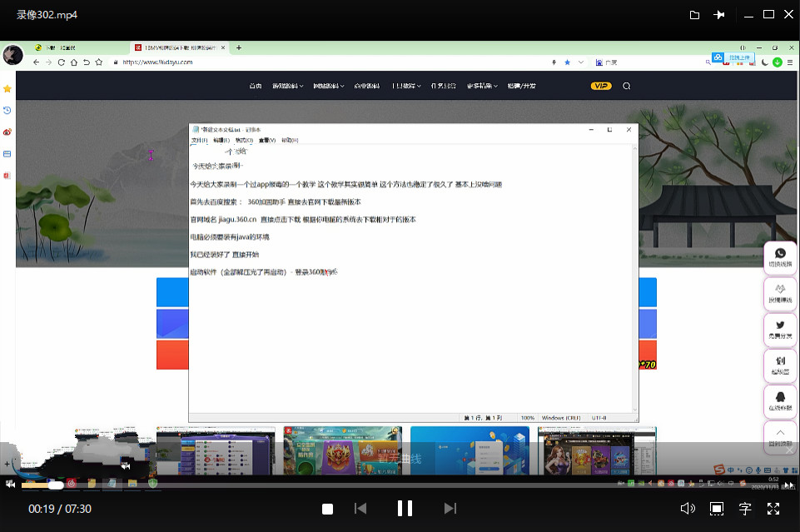800x532 pixels.
Task: Open the Notepad 编辑(E) menu
Action: click(x=221, y=140)
